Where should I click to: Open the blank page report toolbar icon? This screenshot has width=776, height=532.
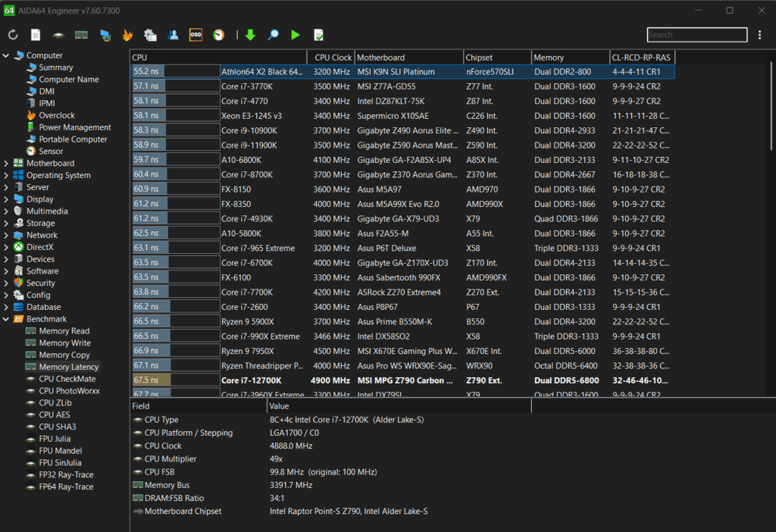[36, 35]
